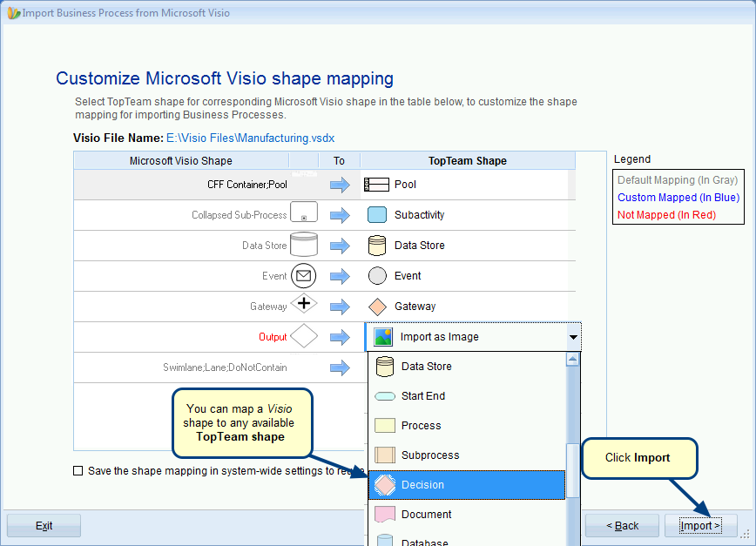
Task: Click the Visio Gateway plus diamond icon
Action: pyautogui.click(x=304, y=304)
